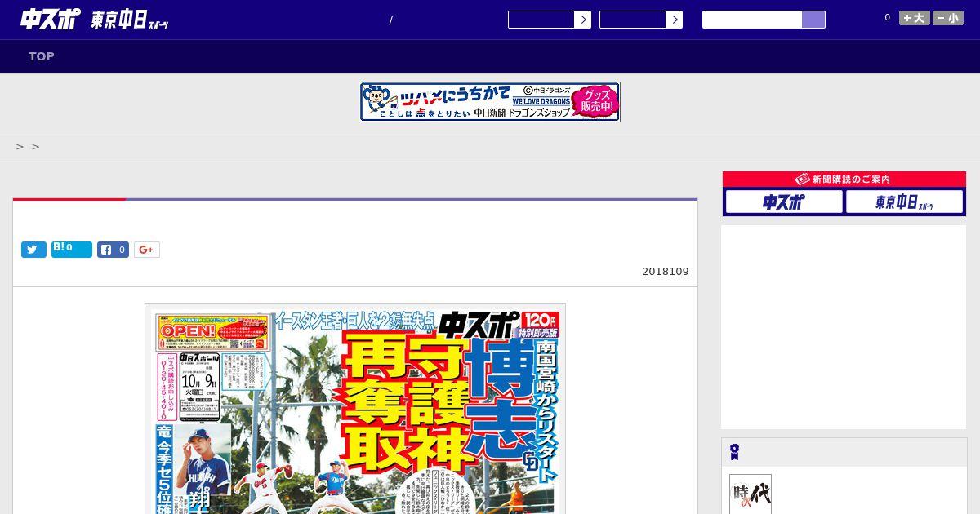The width and height of the screenshot is (980, 514).
Task: Click the 中スポ logo in header
Action: tap(50, 20)
